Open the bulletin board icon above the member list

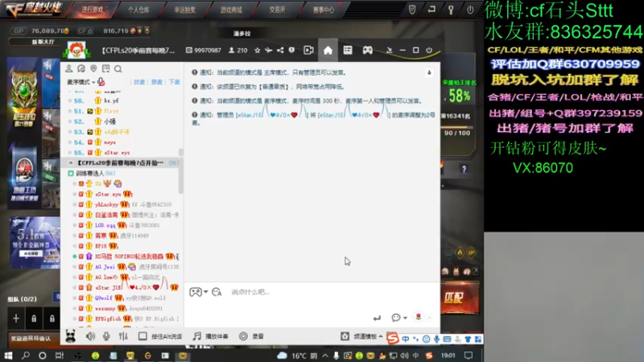tap(106, 68)
